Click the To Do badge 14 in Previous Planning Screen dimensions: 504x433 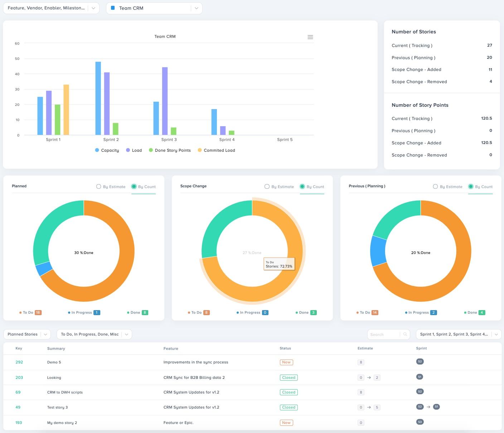[375, 313]
